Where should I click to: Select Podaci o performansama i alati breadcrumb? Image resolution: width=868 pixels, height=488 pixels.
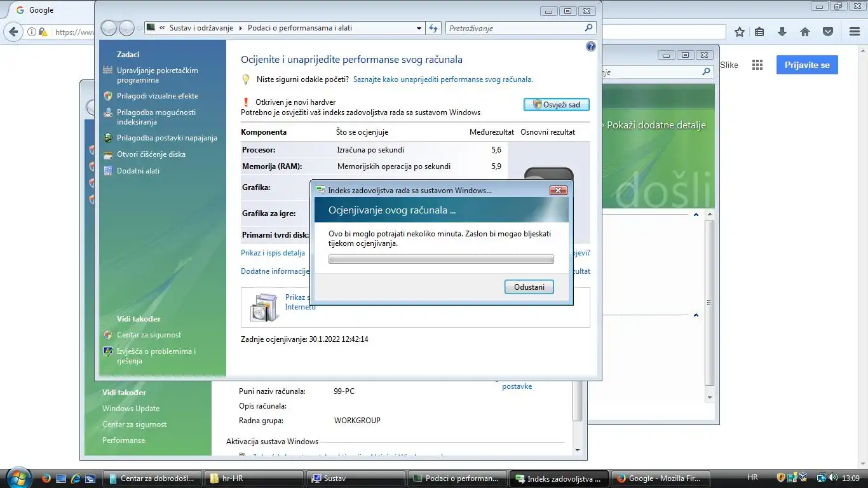(300, 28)
